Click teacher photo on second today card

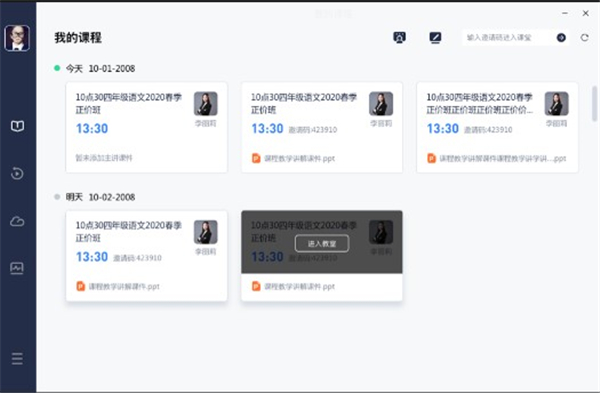(381, 104)
